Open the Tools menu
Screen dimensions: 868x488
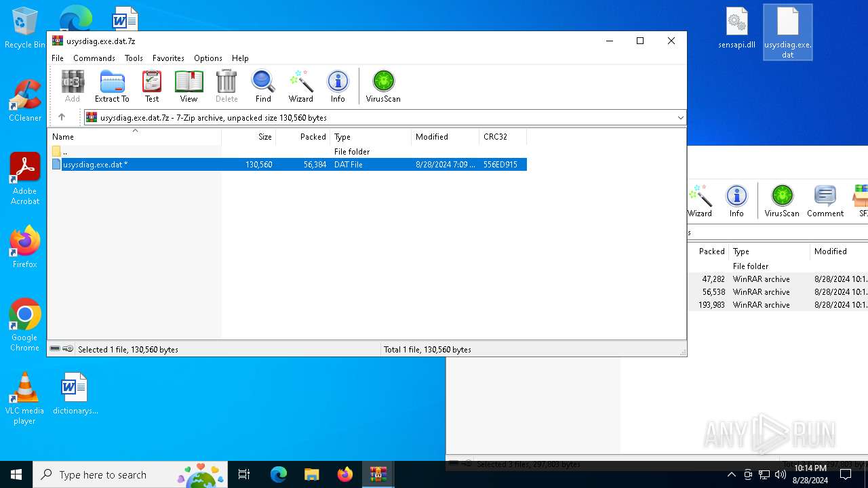134,58
